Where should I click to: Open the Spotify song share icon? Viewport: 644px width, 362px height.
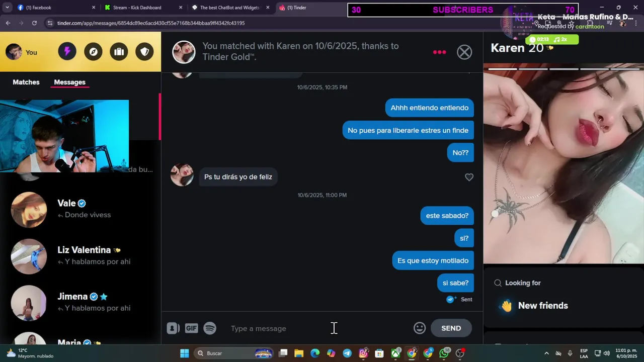[x=210, y=328]
